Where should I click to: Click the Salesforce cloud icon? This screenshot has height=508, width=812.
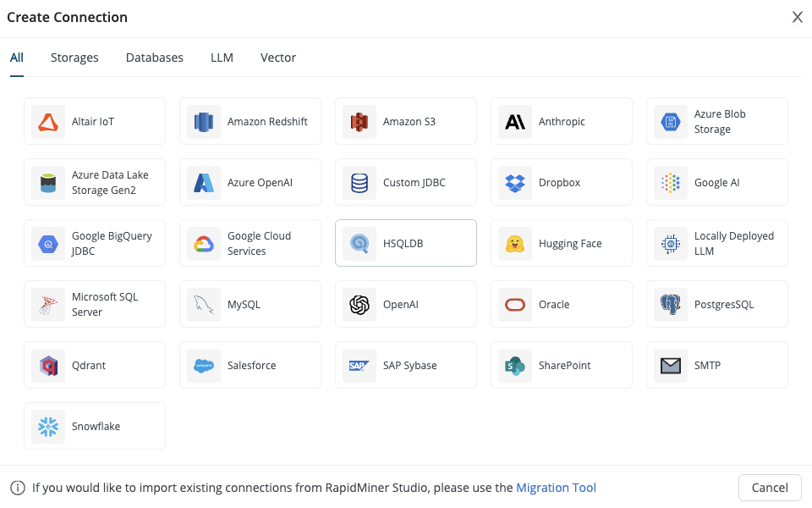pyautogui.click(x=204, y=366)
